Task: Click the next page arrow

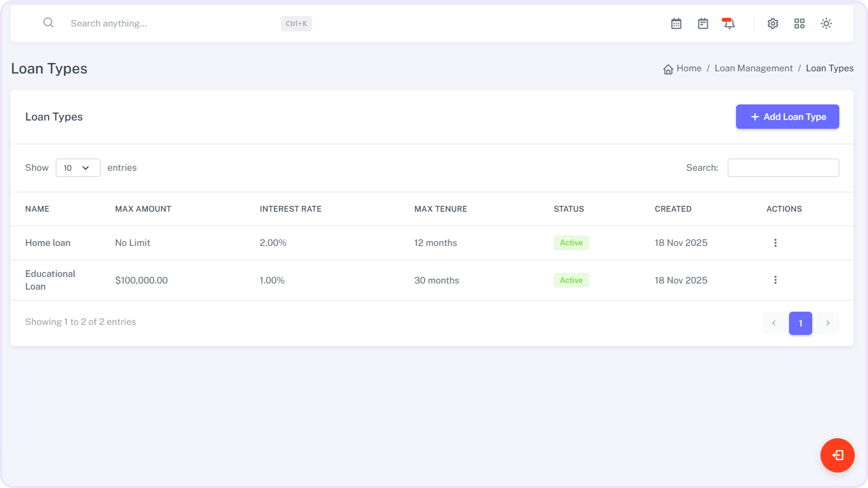Action: tap(827, 323)
